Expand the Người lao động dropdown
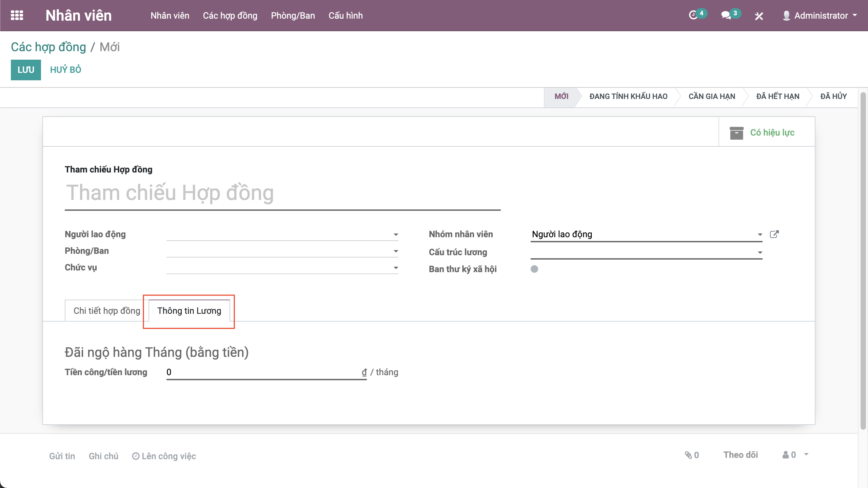868x488 pixels. click(x=396, y=235)
